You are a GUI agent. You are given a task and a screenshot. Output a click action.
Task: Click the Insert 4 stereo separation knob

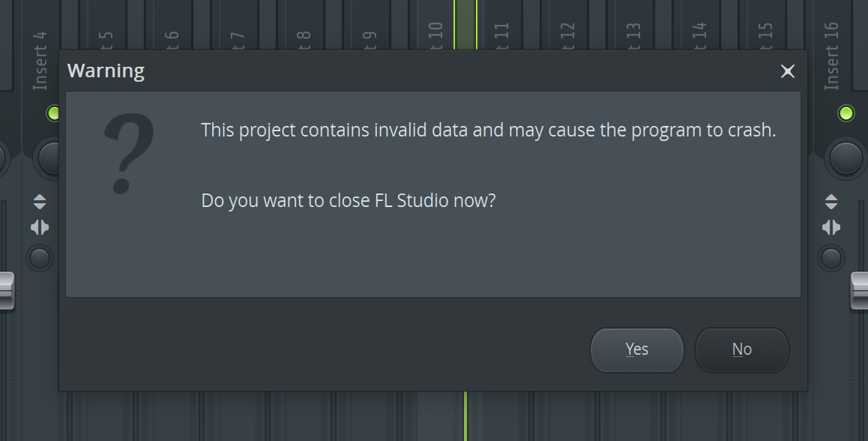coord(39,257)
